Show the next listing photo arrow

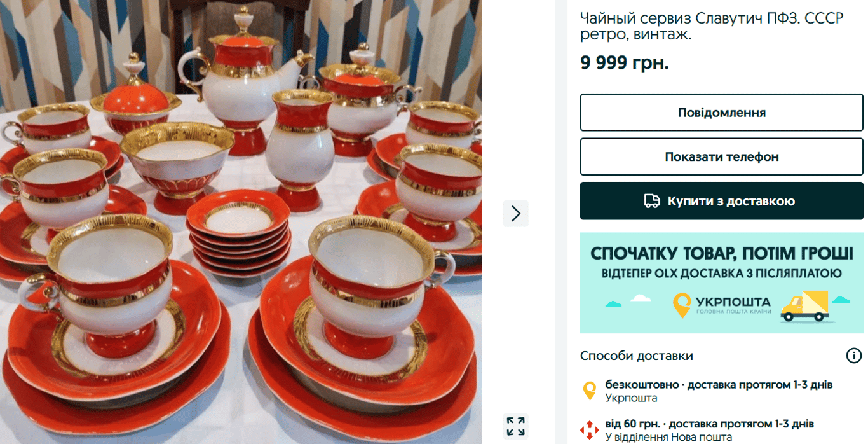click(515, 213)
